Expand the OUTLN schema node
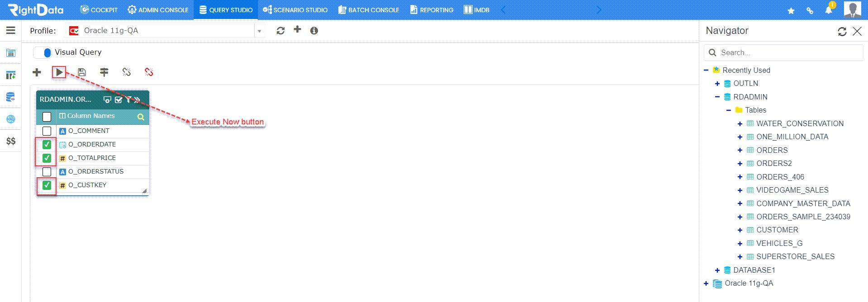The width and height of the screenshot is (868, 302). coord(717,84)
